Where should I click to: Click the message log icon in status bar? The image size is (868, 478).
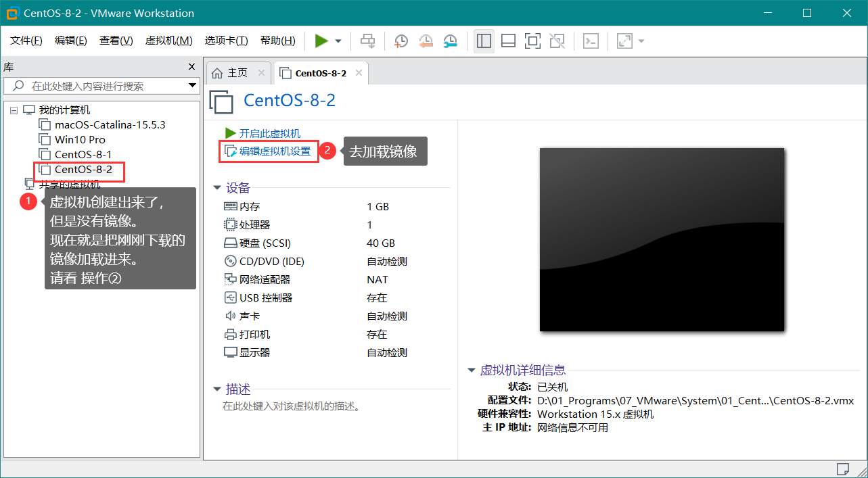click(842, 469)
